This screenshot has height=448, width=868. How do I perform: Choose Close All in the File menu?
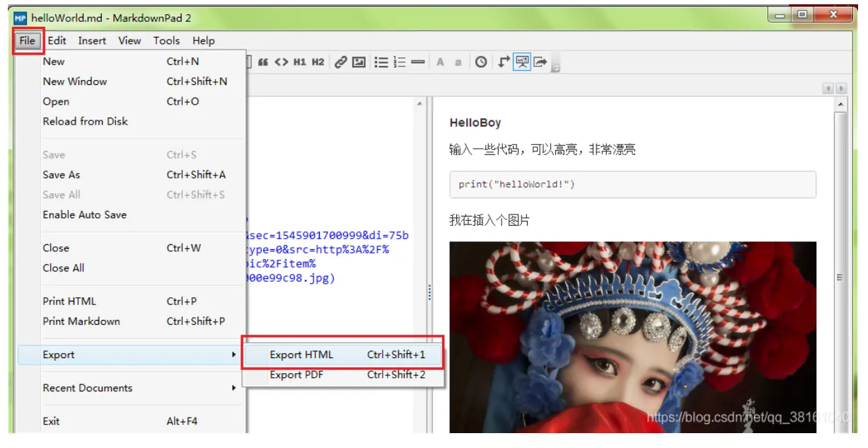click(x=132, y=268)
